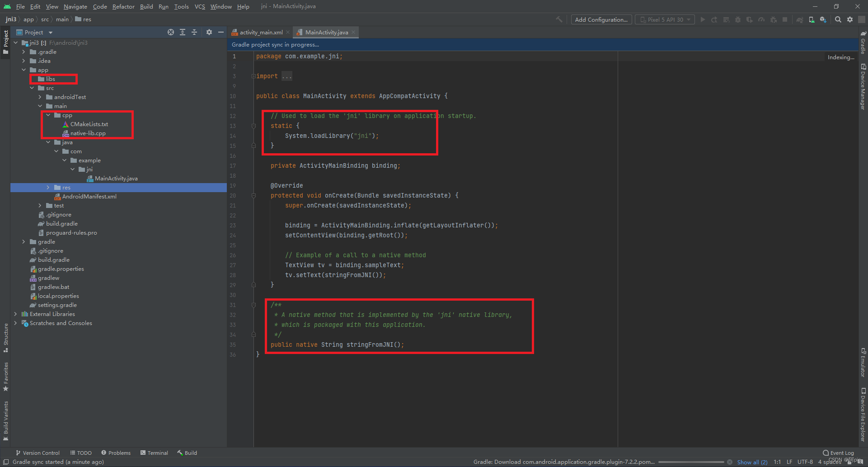Select AndroidManifest.xml file
Image resolution: width=868 pixels, height=467 pixels.
click(x=85, y=197)
